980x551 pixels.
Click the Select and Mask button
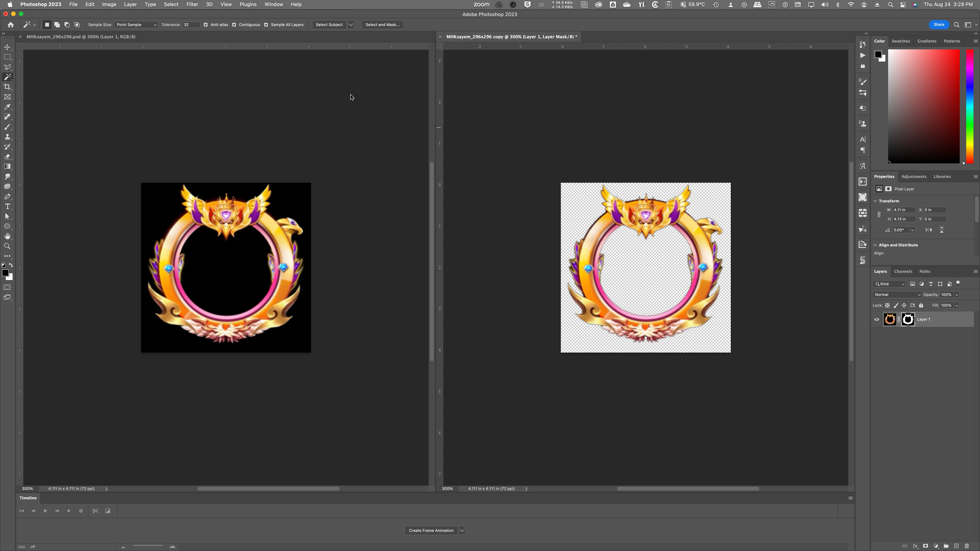(x=382, y=25)
